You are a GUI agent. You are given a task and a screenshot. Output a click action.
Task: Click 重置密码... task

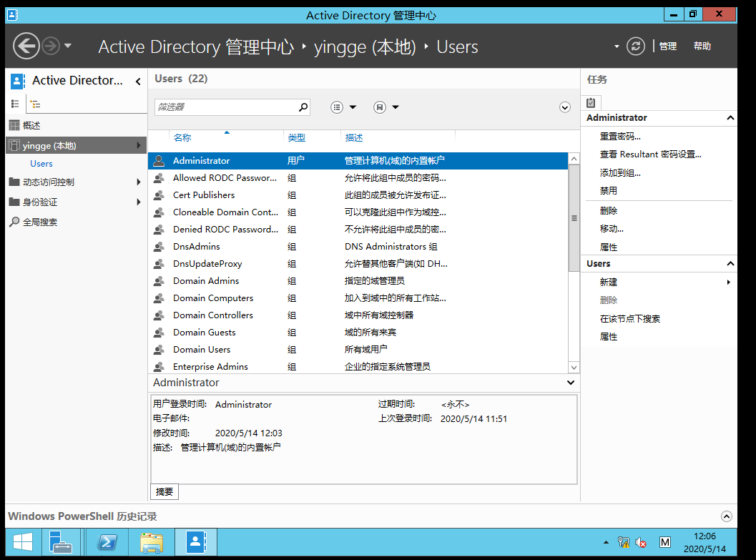620,137
